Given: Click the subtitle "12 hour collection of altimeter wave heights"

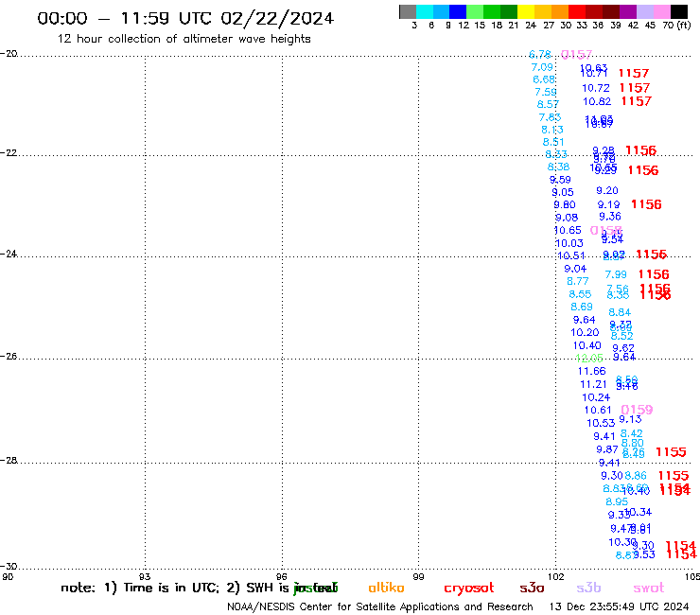Looking at the screenshot, I should click(184, 39).
